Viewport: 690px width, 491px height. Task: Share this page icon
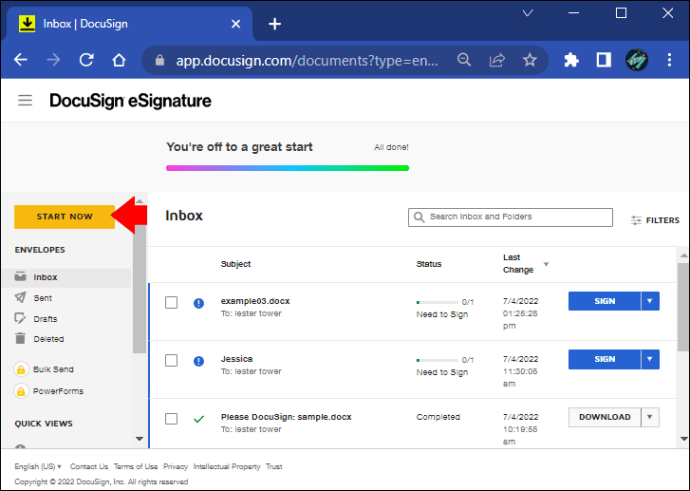click(497, 59)
